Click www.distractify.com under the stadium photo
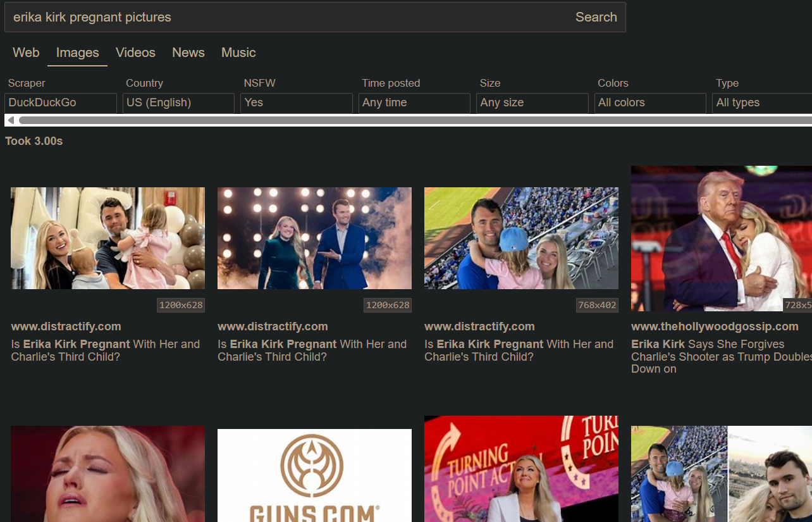The image size is (812, 522). [479, 326]
